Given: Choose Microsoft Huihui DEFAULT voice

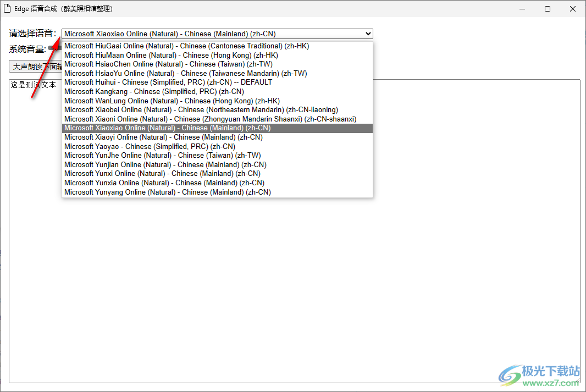Looking at the screenshot, I should (217, 82).
